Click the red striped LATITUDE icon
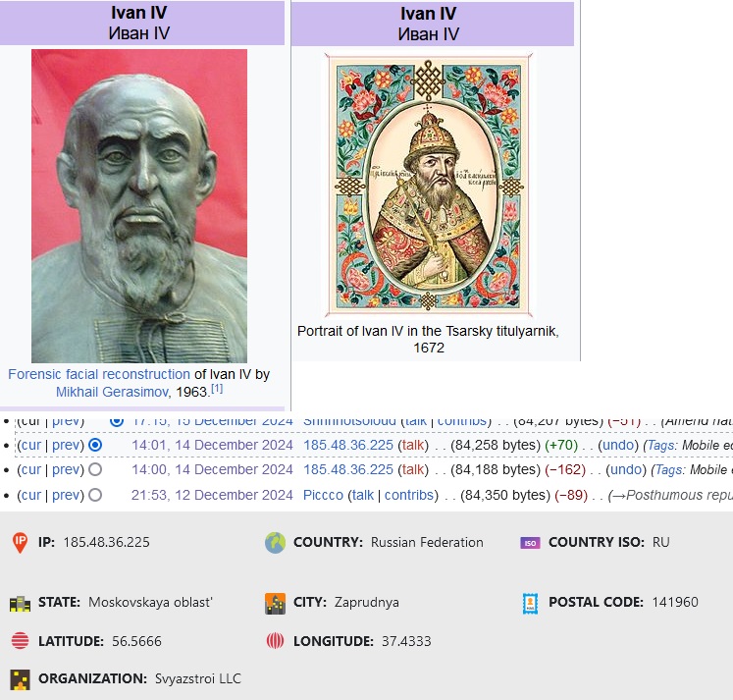This screenshot has height=700, width=733. click(20, 641)
